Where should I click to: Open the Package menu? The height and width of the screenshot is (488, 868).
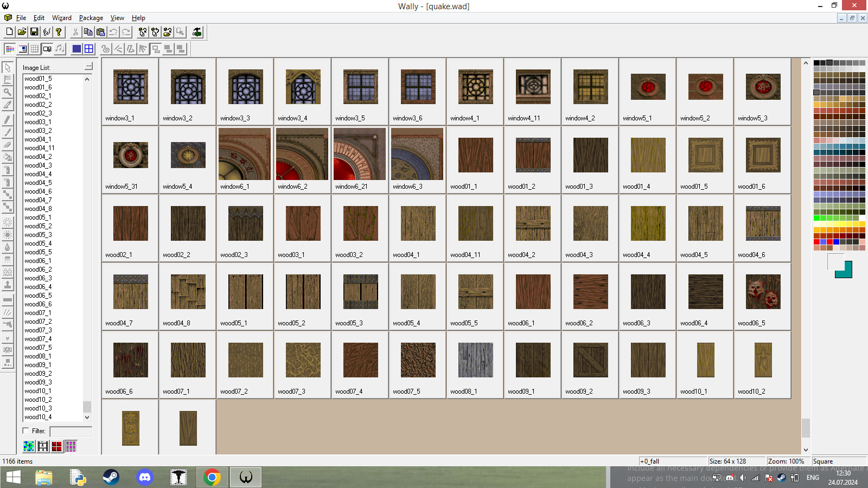91,18
